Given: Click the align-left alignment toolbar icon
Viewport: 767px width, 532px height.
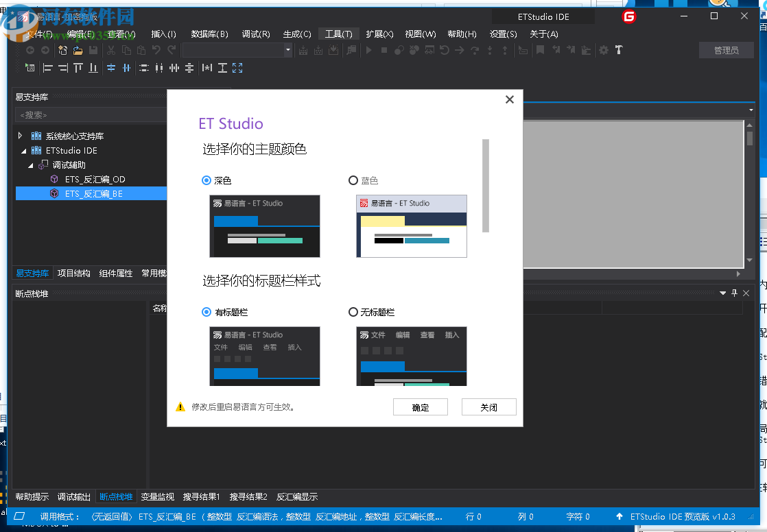Looking at the screenshot, I should click(48, 68).
